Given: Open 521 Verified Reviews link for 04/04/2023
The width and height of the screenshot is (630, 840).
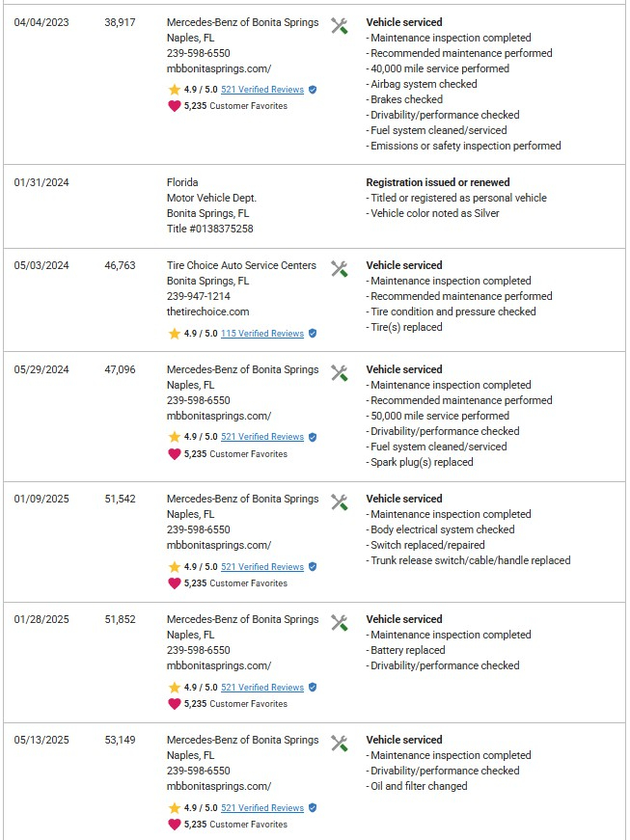Looking at the screenshot, I should (261, 90).
